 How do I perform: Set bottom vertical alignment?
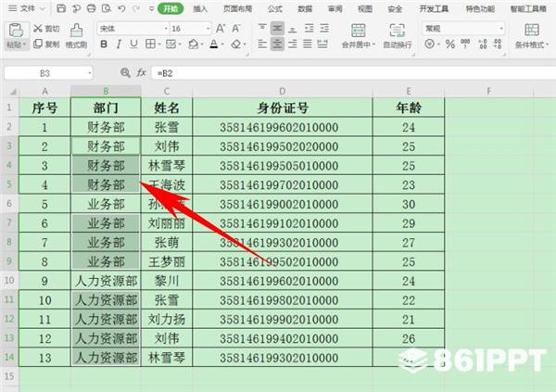coord(292,28)
